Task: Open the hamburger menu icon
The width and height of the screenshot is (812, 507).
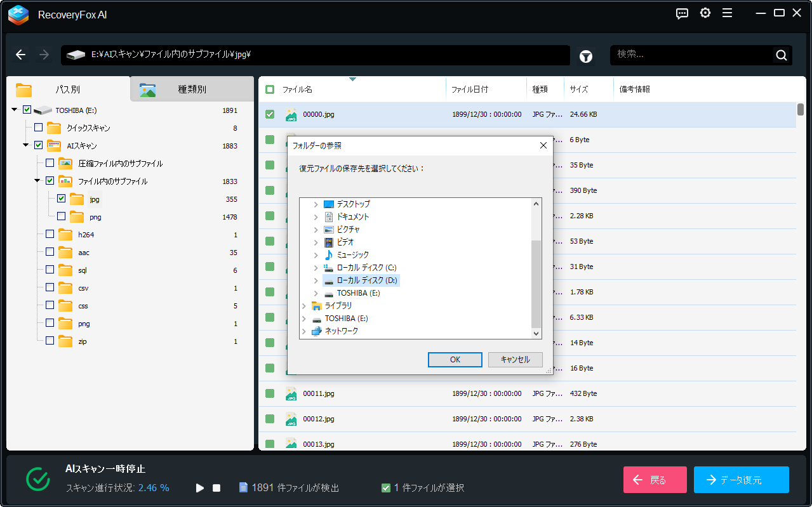Action: (x=727, y=13)
